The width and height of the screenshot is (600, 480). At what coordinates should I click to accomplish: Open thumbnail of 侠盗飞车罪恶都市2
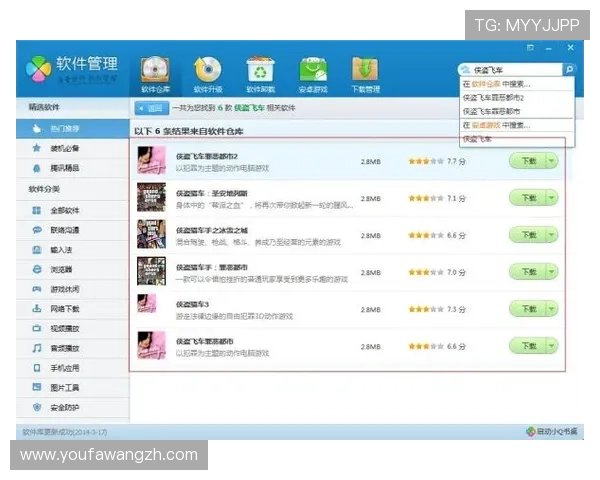point(152,160)
